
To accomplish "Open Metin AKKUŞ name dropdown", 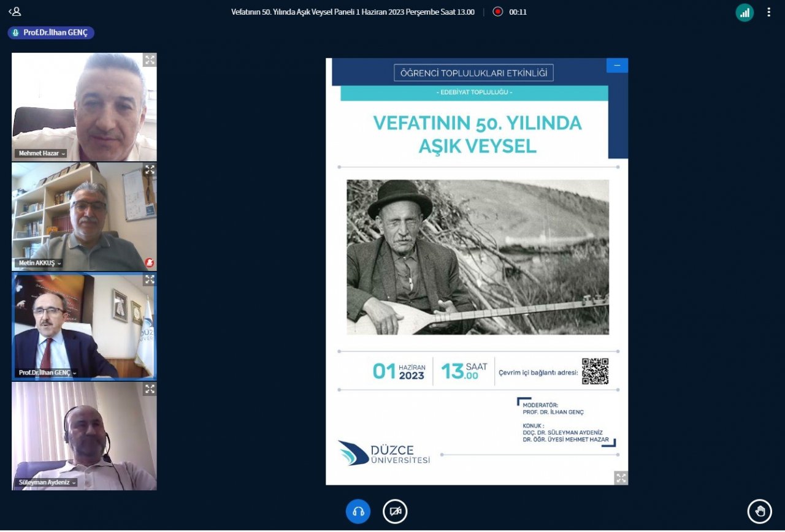I will [x=40, y=263].
